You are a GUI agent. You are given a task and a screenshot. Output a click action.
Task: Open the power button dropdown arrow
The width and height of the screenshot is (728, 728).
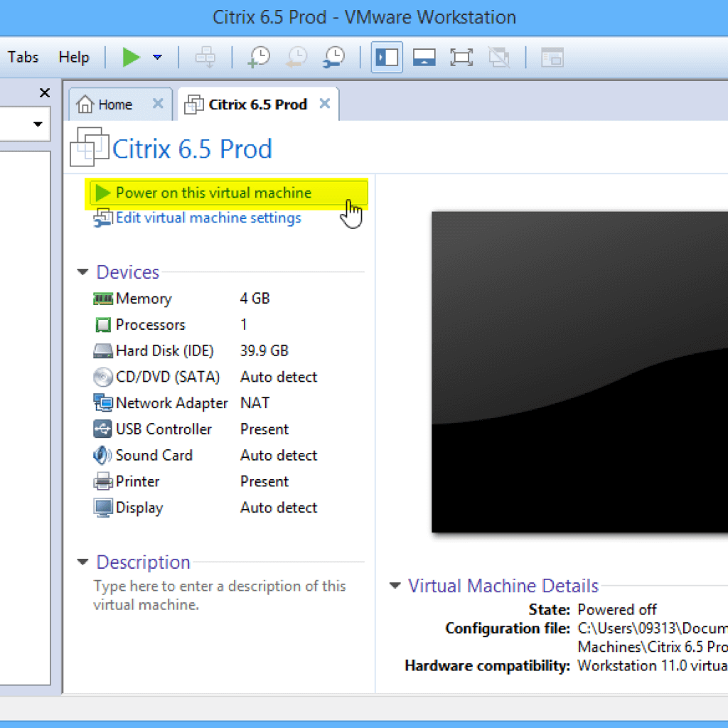tap(157, 57)
